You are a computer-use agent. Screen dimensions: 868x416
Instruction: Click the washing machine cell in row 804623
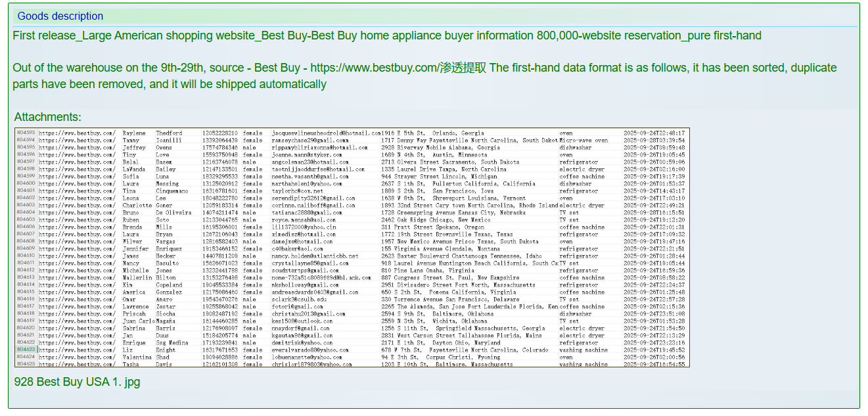[583, 350]
